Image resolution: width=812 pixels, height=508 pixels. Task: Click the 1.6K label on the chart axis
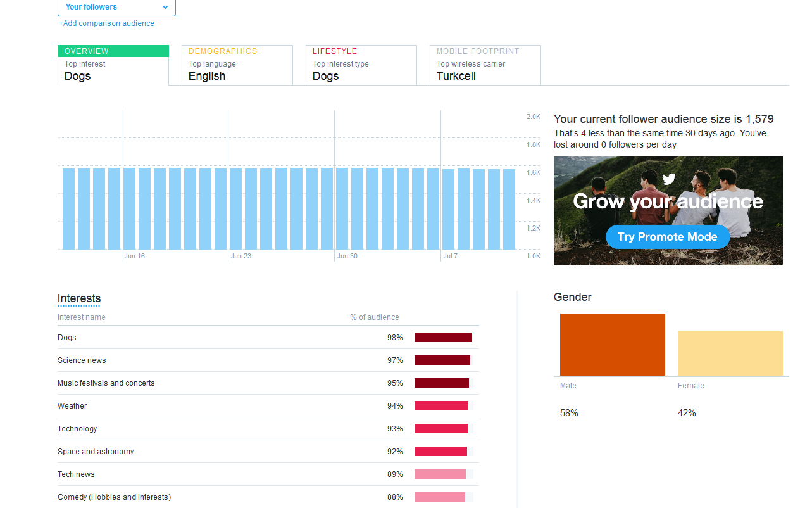pyautogui.click(x=534, y=172)
